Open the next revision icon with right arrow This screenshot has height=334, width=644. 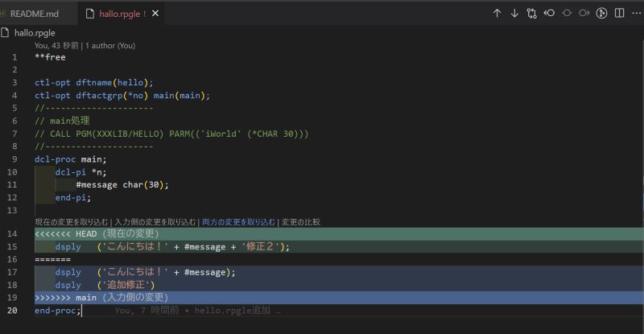pyautogui.click(x=584, y=13)
